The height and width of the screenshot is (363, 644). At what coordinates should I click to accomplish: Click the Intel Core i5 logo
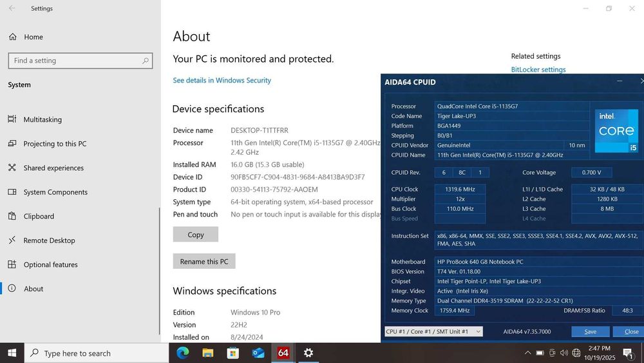616,131
